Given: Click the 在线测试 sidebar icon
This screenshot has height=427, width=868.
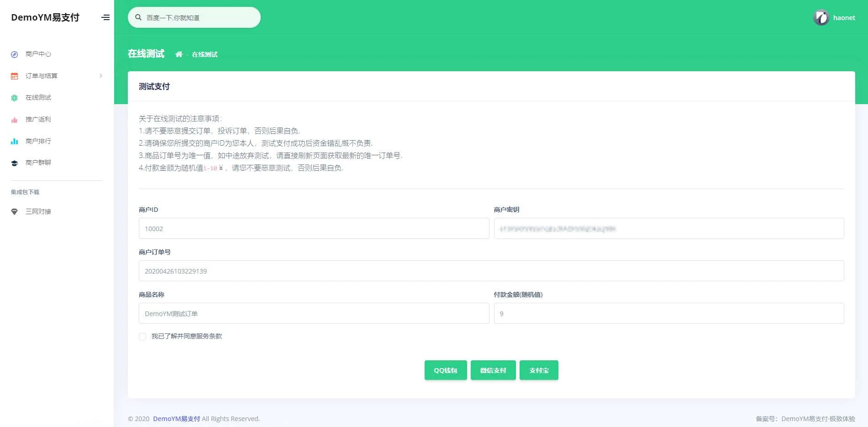Looking at the screenshot, I should [x=14, y=98].
